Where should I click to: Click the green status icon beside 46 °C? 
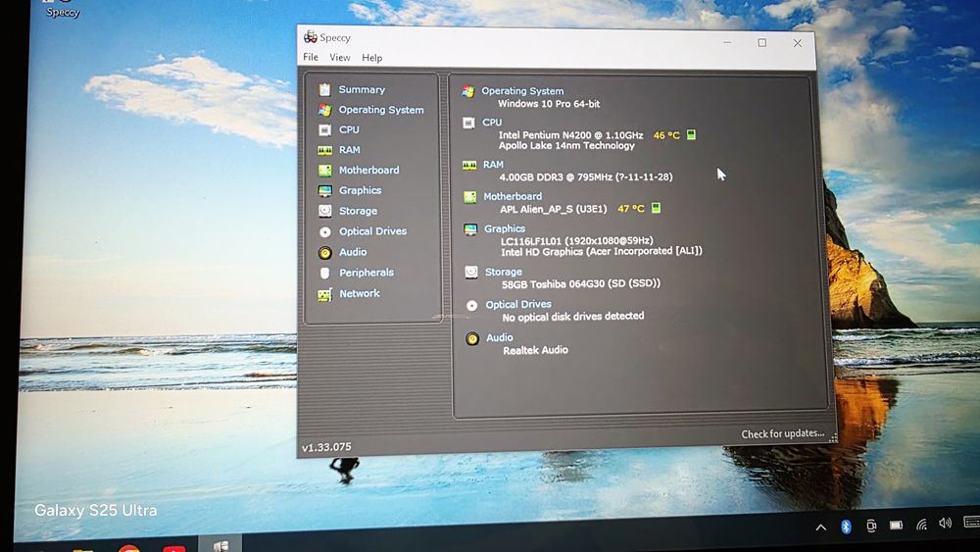coord(691,134)
